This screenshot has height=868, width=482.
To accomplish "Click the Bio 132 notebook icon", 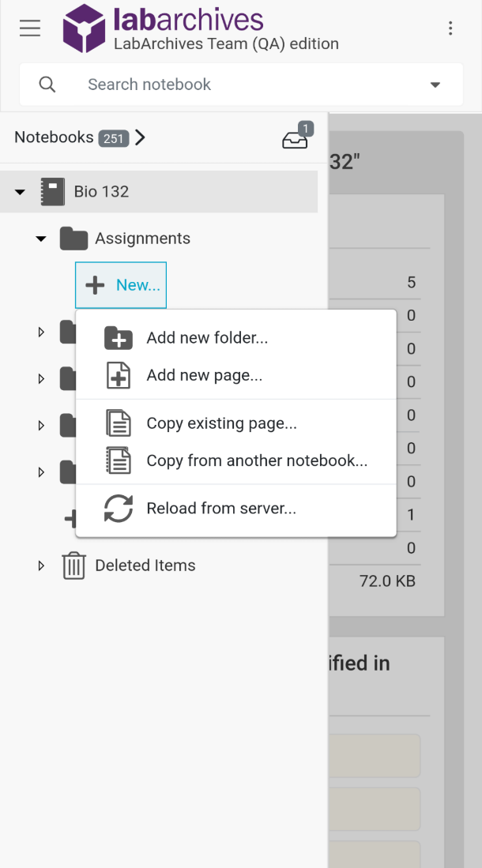I will (x=53, y=192).
